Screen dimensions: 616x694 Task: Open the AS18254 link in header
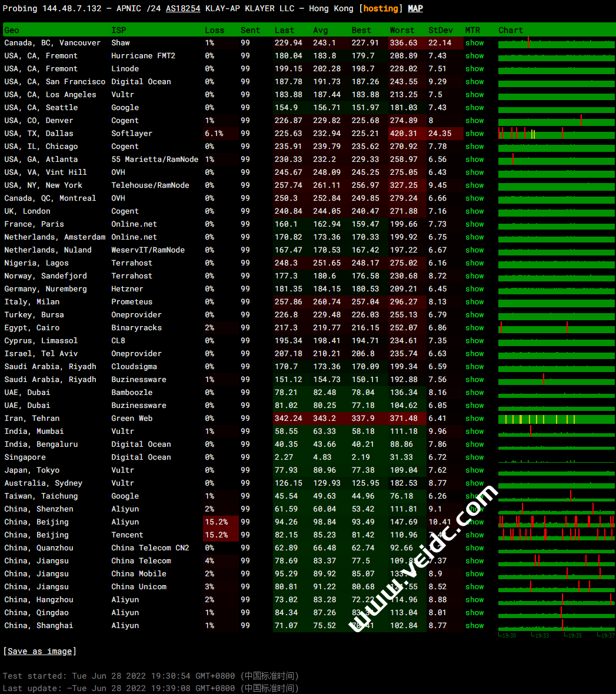182,8
